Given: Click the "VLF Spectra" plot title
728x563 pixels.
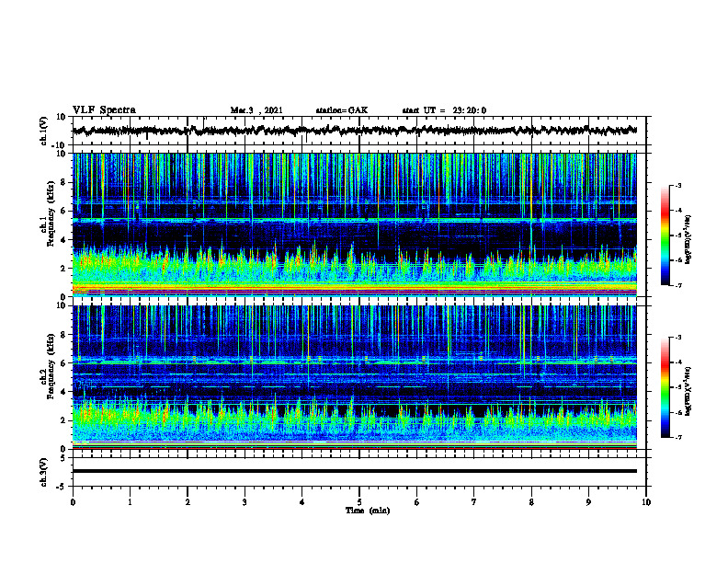Looking at the screenshot, I should [104, 110].
